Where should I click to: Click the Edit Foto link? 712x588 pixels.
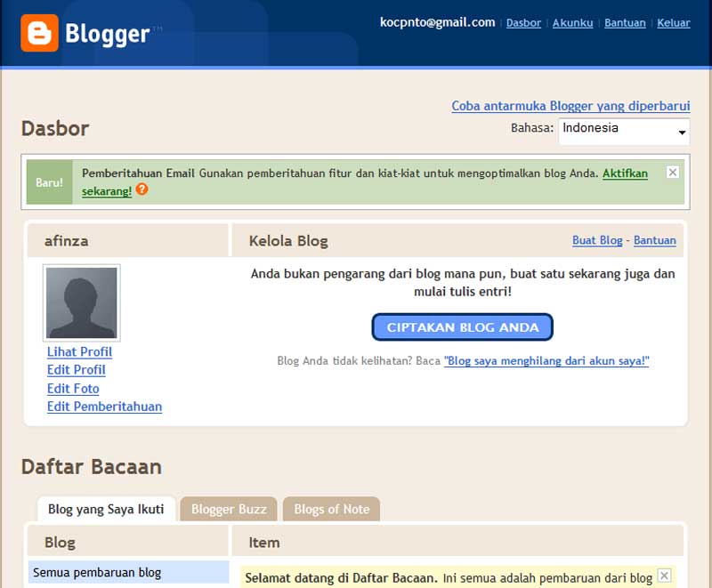click(73, 389)
